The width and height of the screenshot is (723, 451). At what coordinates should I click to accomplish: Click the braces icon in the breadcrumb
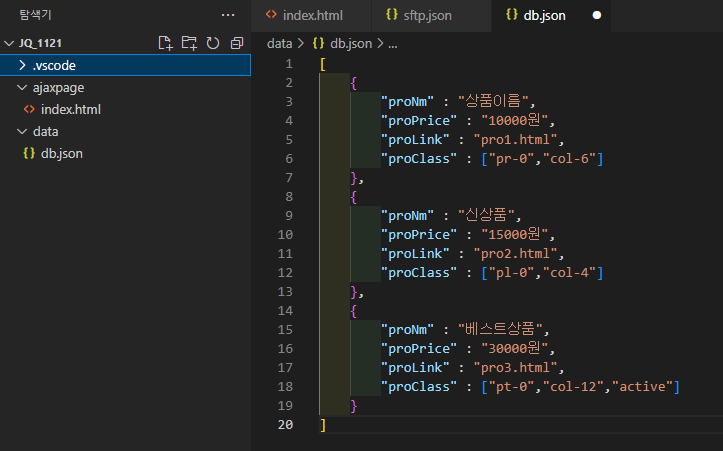tap(318, 43)
